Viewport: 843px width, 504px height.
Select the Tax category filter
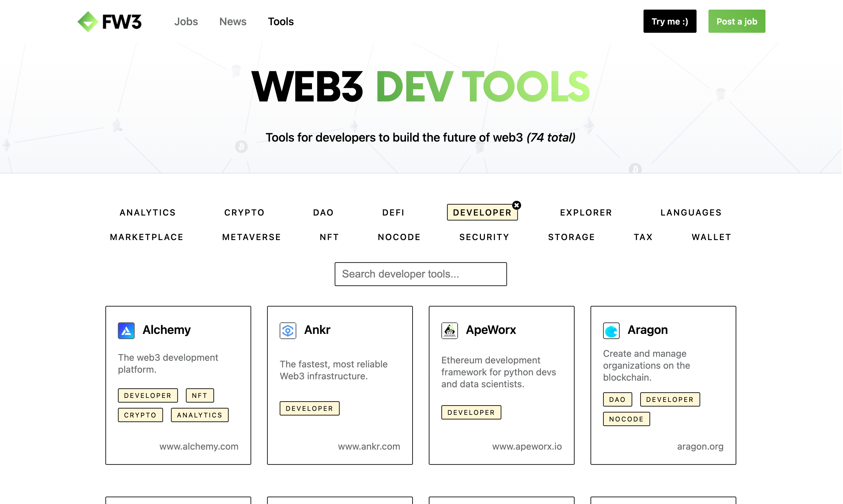[x=644, y=237]
